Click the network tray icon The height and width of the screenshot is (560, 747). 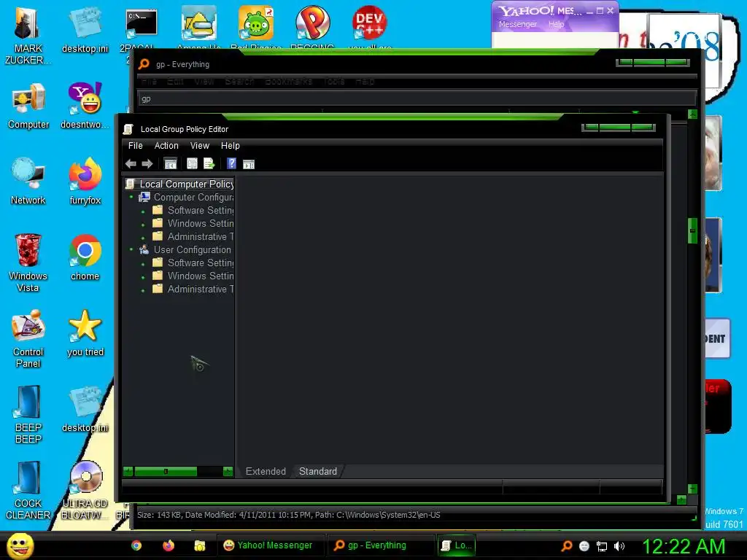[x=602, y=546]
